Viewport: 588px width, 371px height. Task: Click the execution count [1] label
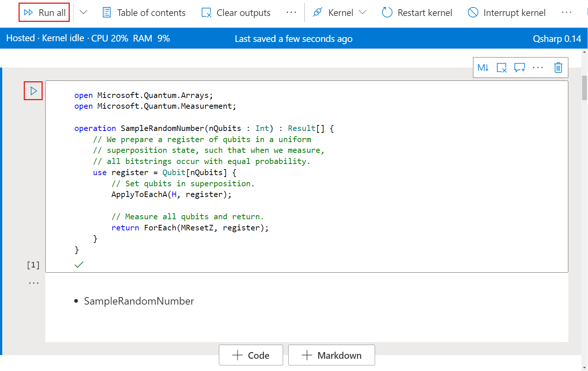[x=33, y=265]
